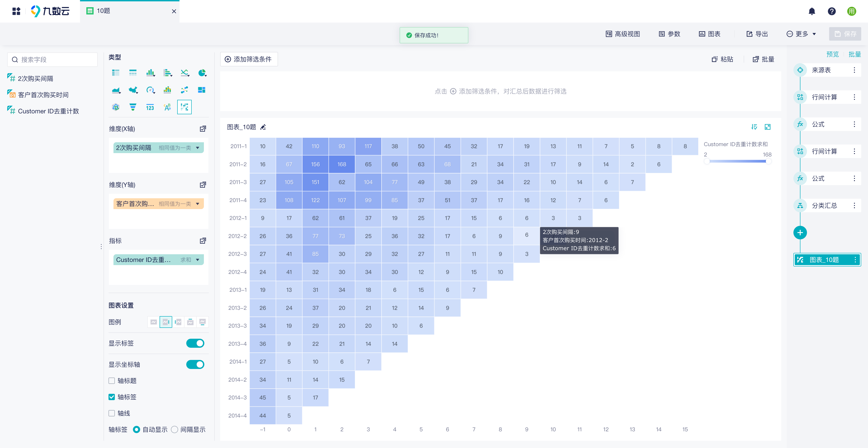The height and width of the screenshot is (448, 868).
Task: Enable the 轴标题 checkbox
Action: [x=112, y=381]
